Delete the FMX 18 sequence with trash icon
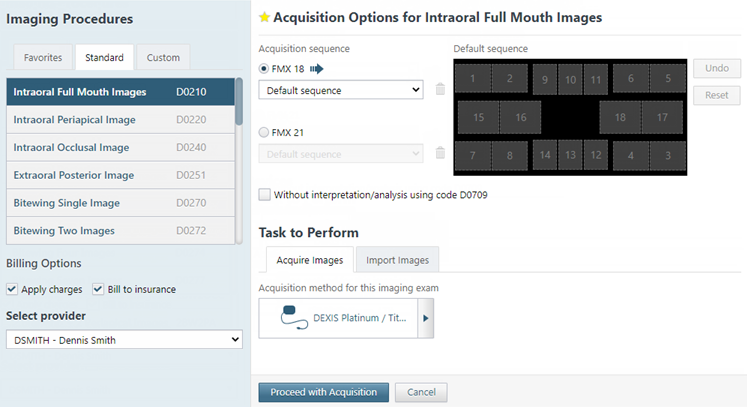 pos(440,90)
